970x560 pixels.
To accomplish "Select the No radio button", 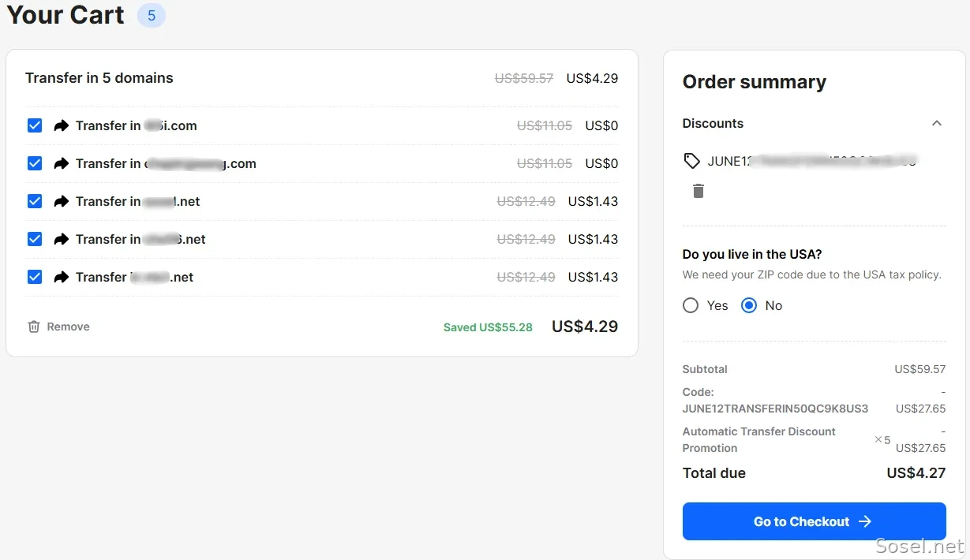I will (x=749, y=305).
